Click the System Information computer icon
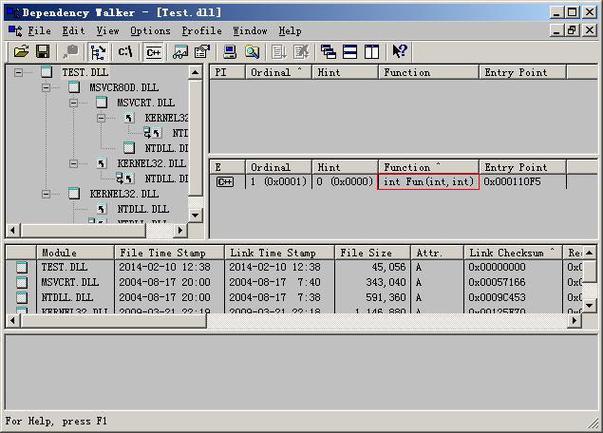 click(x=230, y=51)
